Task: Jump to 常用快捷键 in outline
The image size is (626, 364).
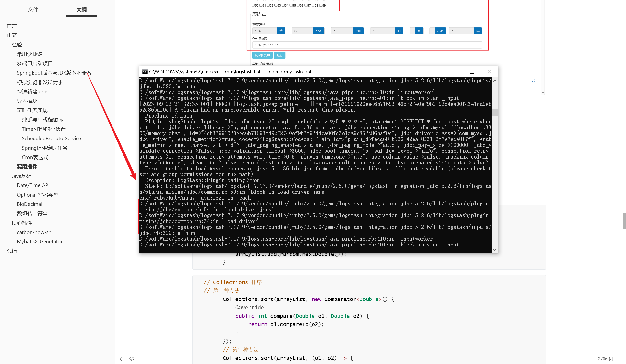Action: [x=30, y=54]
